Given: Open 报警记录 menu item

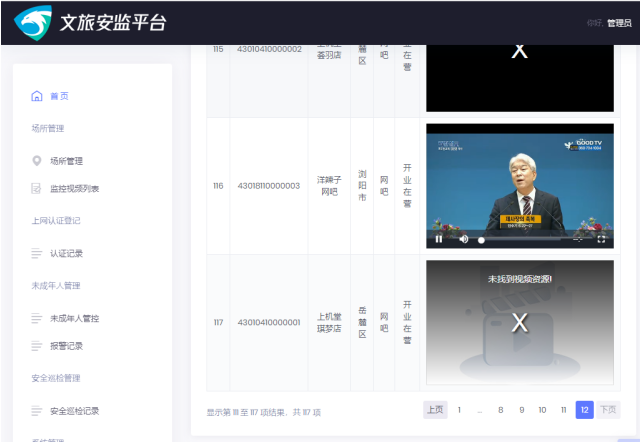Looking at the screenshot, I should tap(67, 346).
